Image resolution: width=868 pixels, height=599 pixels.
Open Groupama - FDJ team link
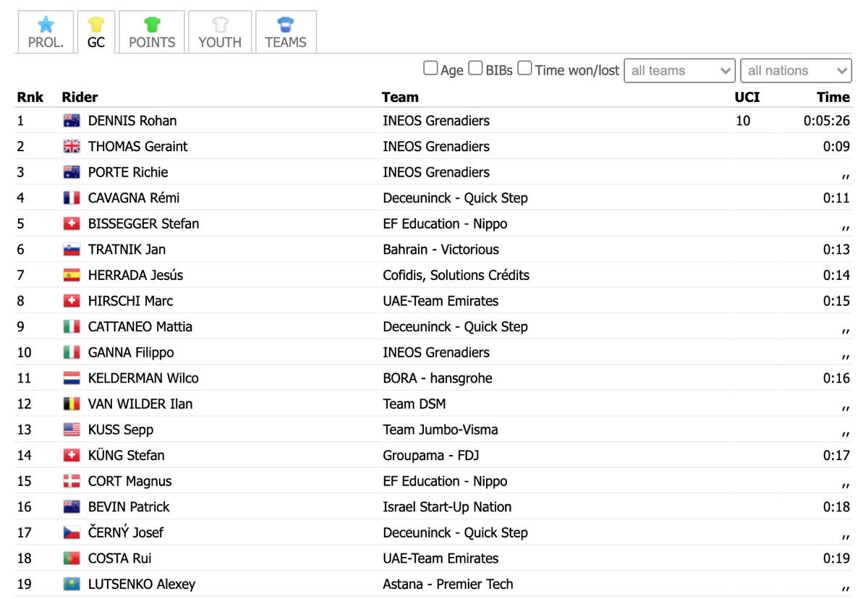[430, 456]
